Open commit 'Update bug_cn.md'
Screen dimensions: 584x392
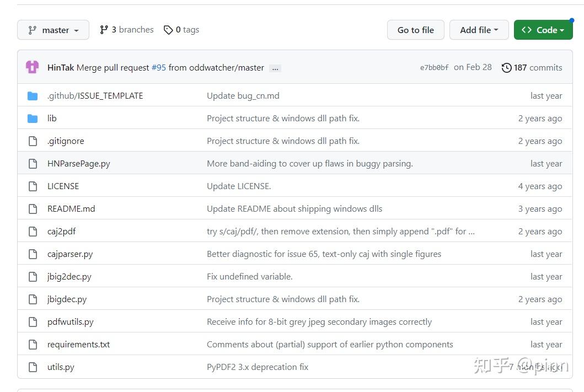tap(243, 96)
